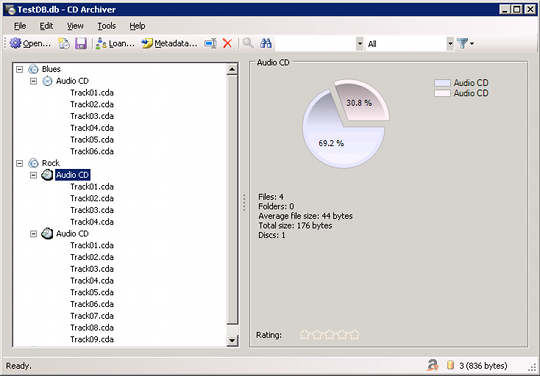Open the Edit menu

click(x=46, y=26)
